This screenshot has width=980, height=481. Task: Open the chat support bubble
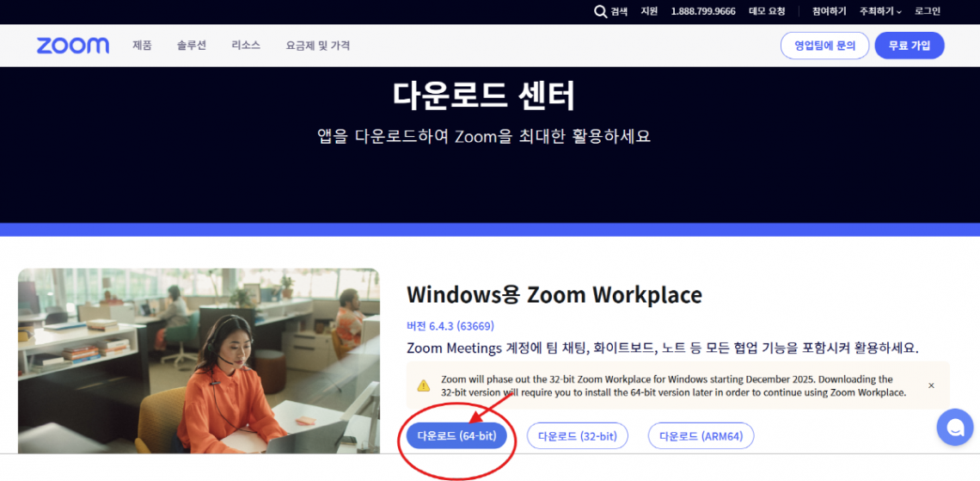955,427
